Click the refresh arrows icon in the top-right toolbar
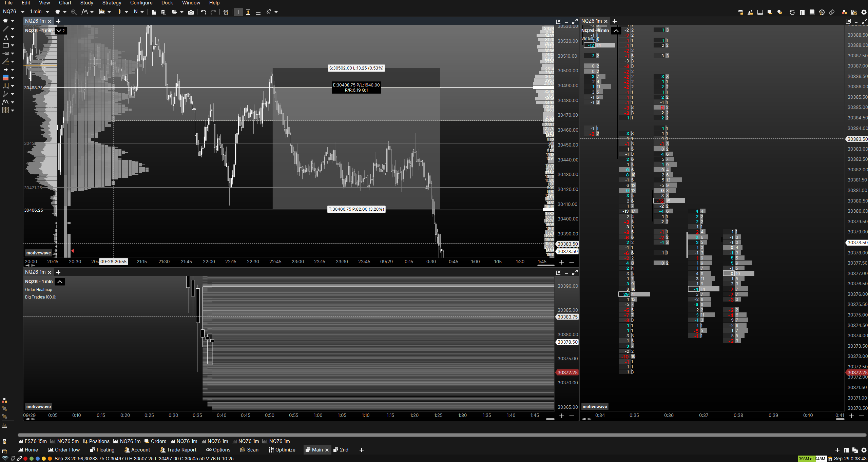868x462 pixels. coord(792,12)
